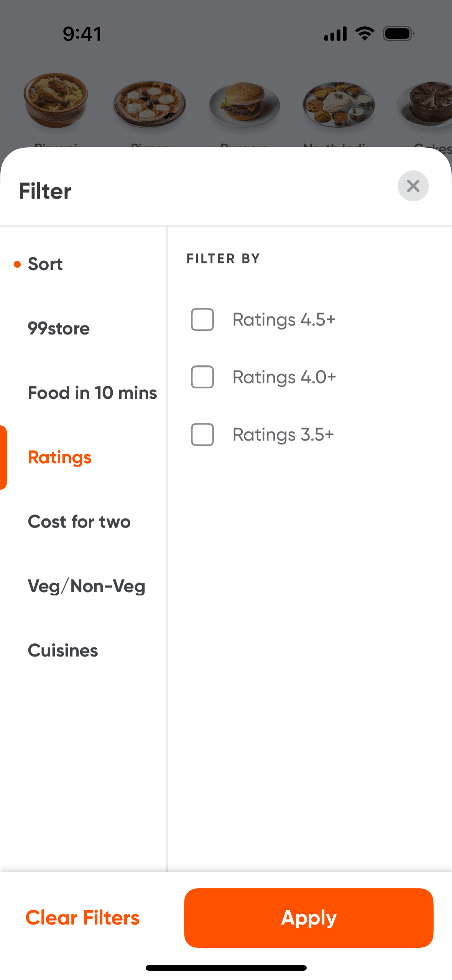Open the Cost for two section
The height and width of the screenshot is (980, 452).
tap(79, 522)
